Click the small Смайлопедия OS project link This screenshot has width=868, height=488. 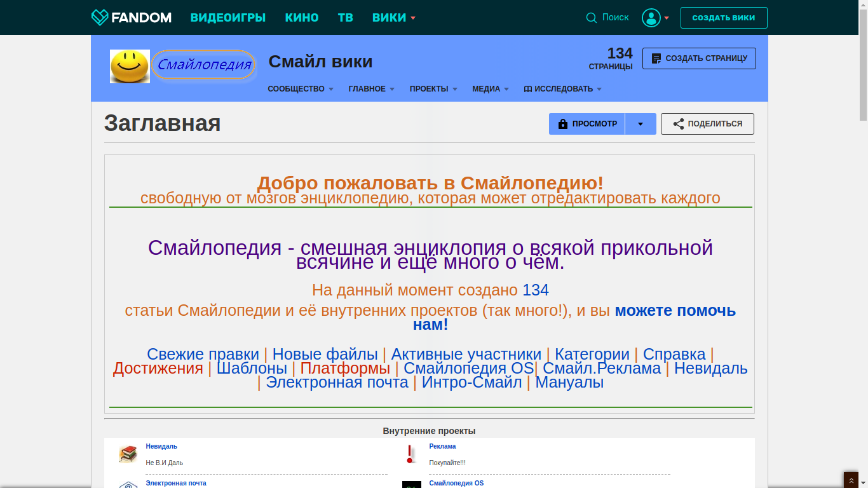pos(456,484)
